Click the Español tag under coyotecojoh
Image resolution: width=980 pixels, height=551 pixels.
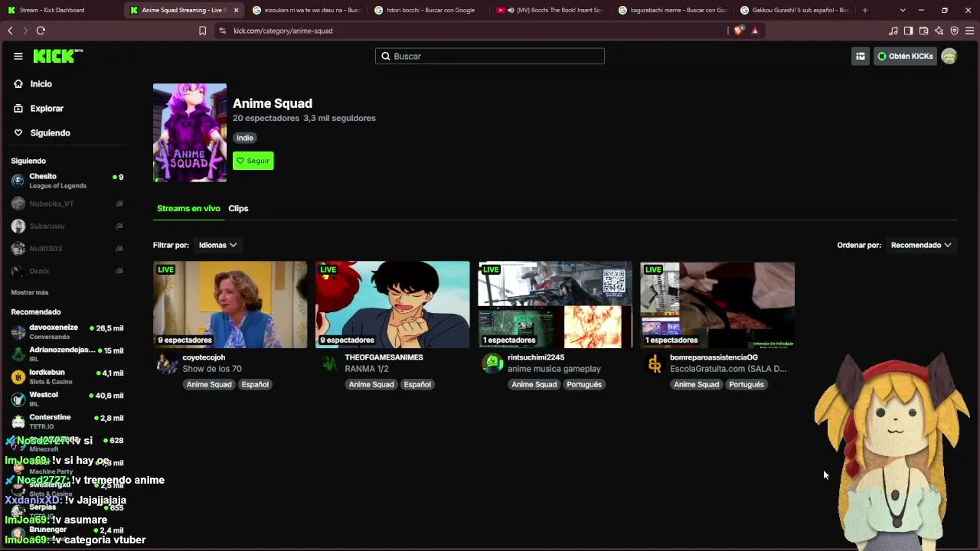[255, 384]
